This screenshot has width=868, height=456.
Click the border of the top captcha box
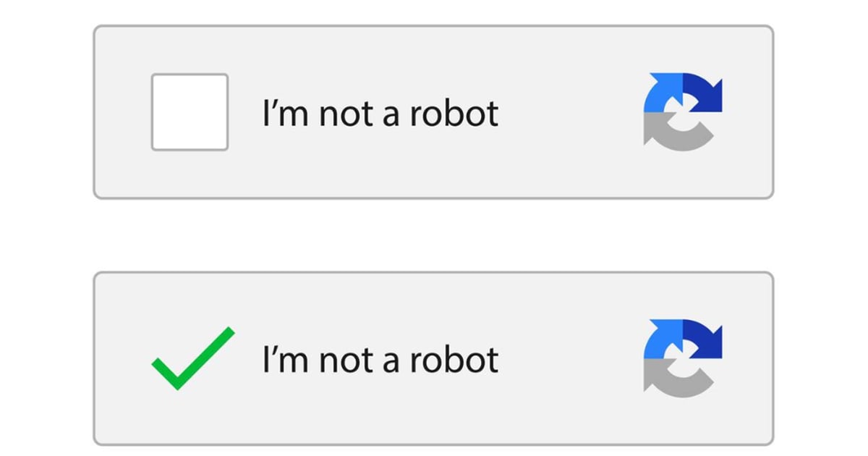(x=434, y=25)
